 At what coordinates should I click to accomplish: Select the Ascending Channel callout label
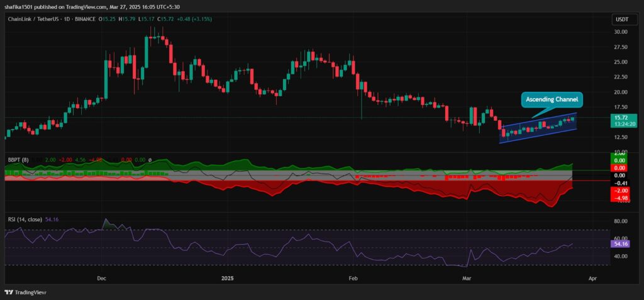[x=552, y=99]
